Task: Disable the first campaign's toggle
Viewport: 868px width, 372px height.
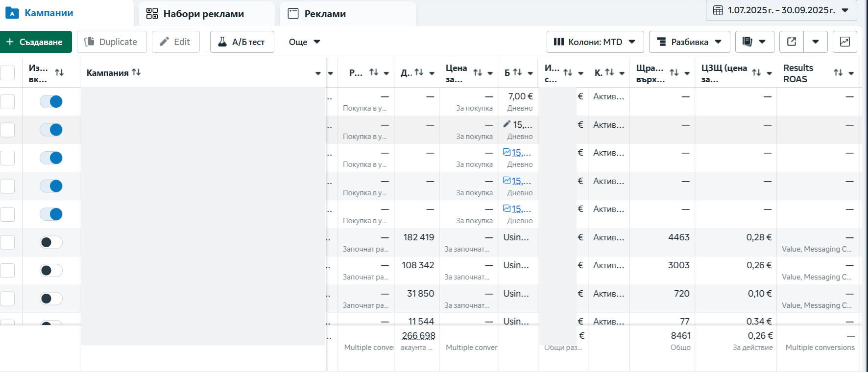Action: point(51,101)
